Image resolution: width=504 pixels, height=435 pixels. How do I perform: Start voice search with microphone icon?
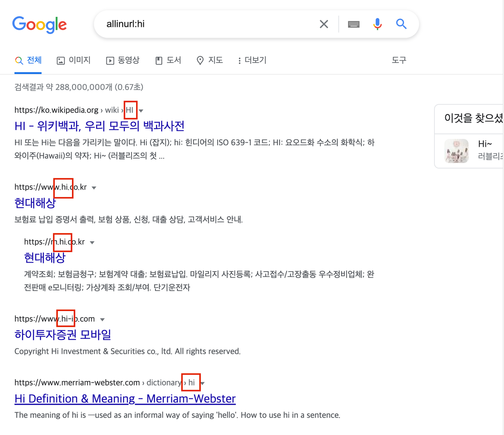377,24
